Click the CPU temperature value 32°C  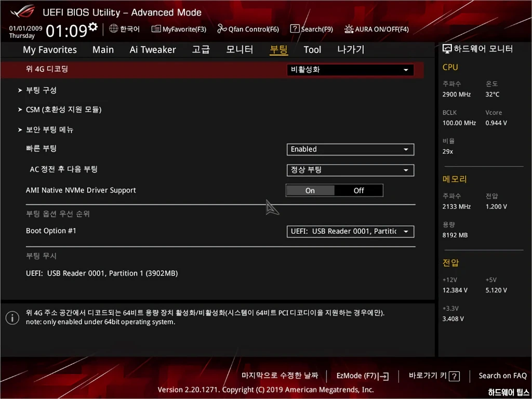point(493,95)
